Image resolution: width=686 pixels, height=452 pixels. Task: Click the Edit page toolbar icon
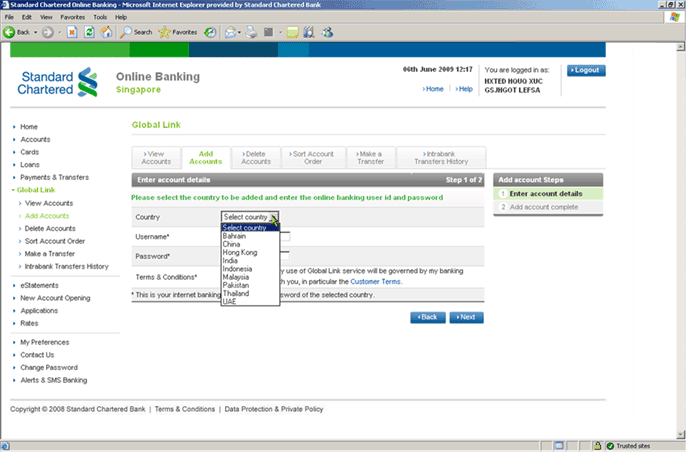point(269,32)
